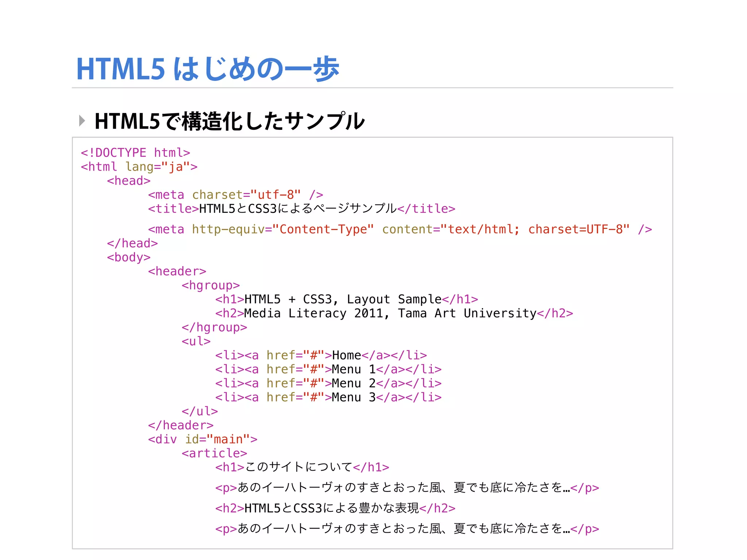
Task: Click the h2 line 'HTML5とCSS3による豊かな表現'
Action: 336,508
